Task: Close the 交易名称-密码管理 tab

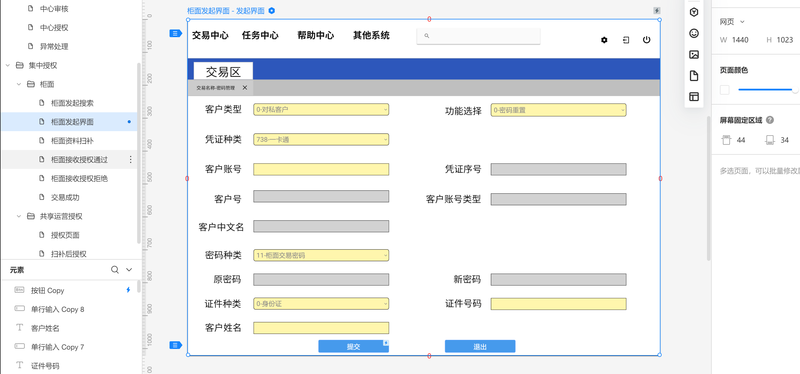Action: pos(244,88)
